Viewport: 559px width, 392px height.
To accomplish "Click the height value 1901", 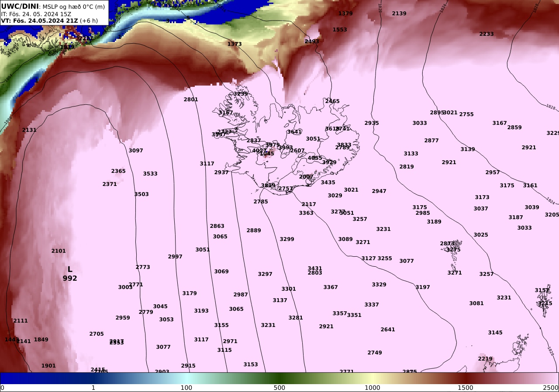I will (48, 366).
